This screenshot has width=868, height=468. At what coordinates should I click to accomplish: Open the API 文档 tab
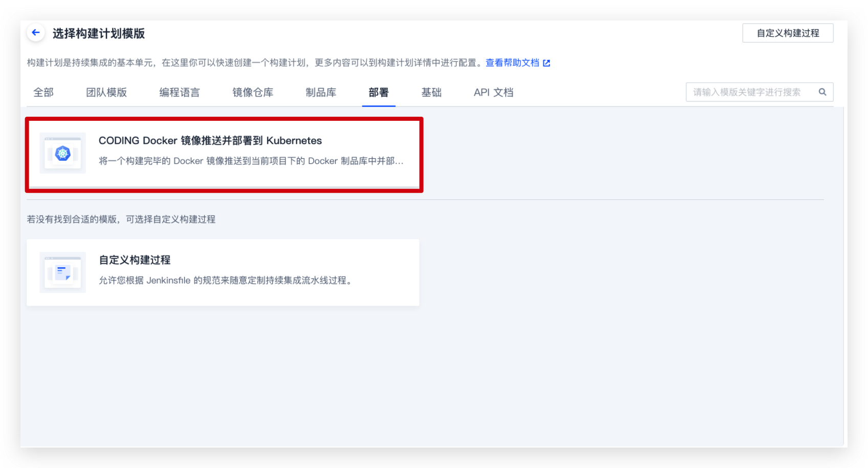493,93
